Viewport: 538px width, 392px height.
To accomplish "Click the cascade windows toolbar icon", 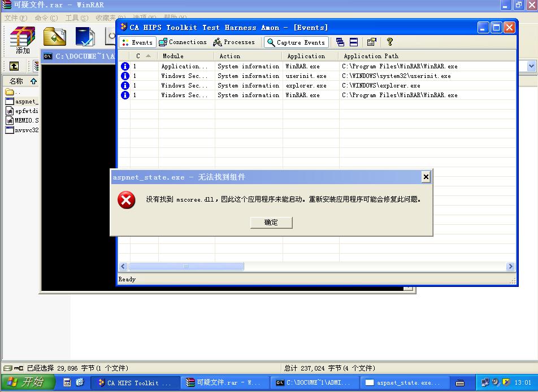I will coord(340,42).
